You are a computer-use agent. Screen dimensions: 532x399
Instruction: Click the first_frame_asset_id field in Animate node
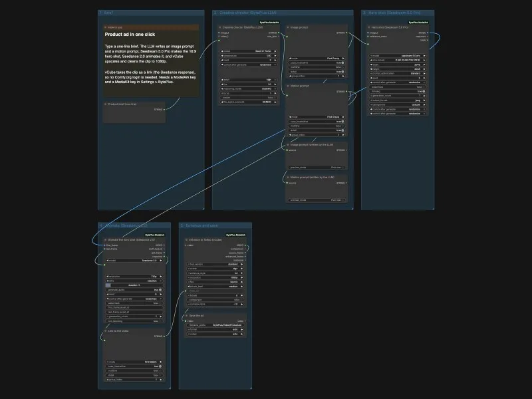click(134, 307)
